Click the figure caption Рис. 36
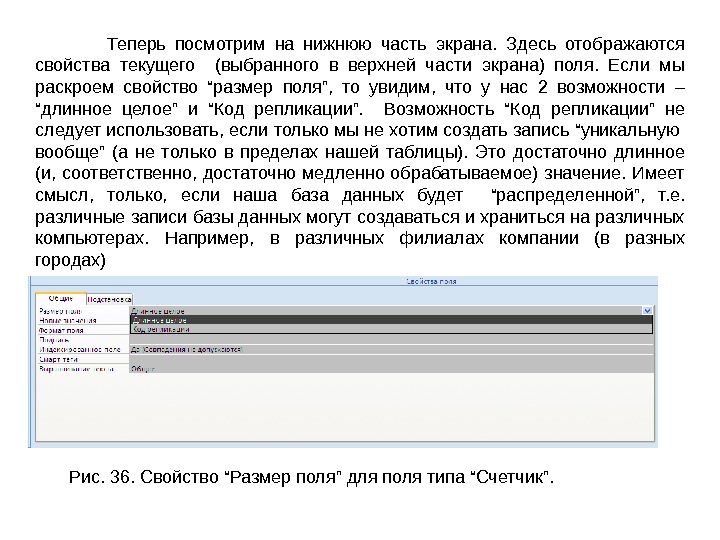 (x=311, y=477)
